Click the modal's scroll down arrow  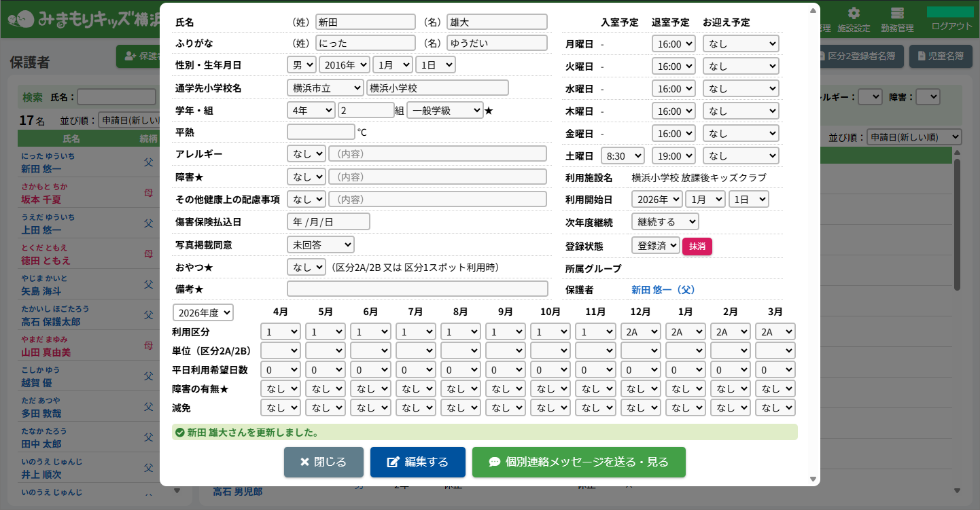pos(813,479)
